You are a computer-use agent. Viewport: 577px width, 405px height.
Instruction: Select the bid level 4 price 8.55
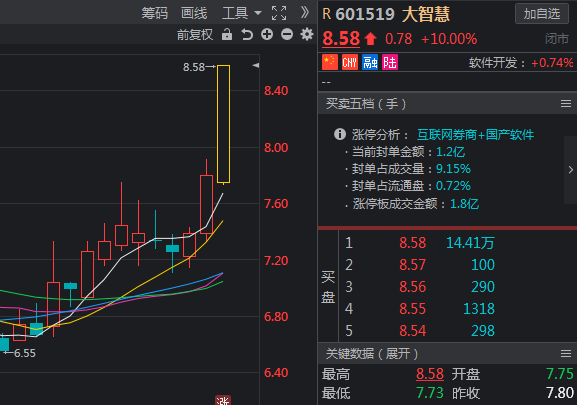(x=413, y=309)
